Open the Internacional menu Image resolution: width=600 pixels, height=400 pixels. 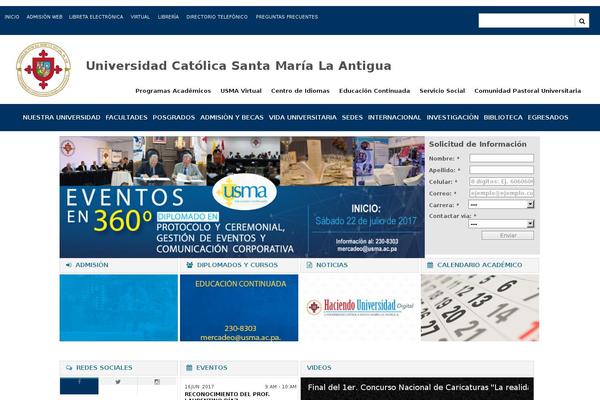(x=394, y=118)
